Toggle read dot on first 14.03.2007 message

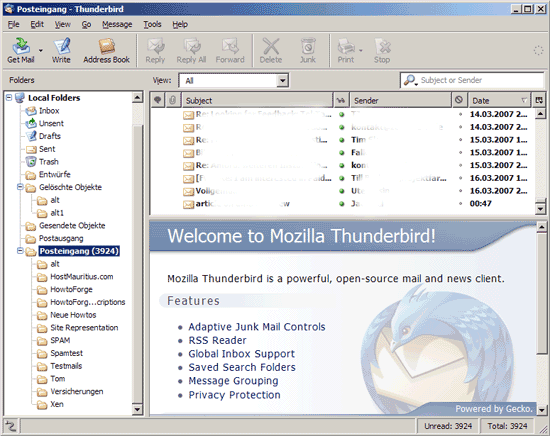coord(342,114)
